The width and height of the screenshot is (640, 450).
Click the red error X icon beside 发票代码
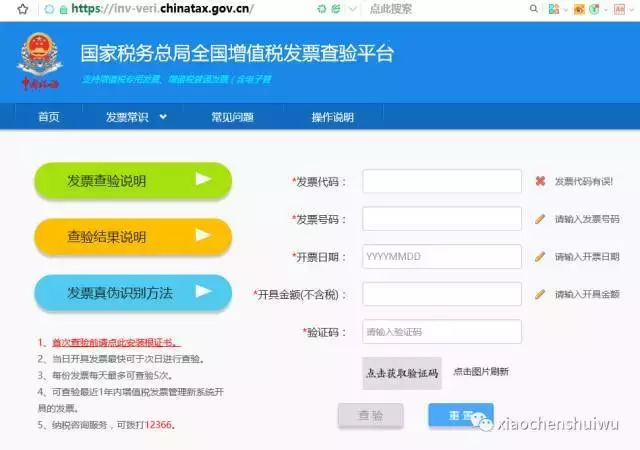tap(540, 181)
